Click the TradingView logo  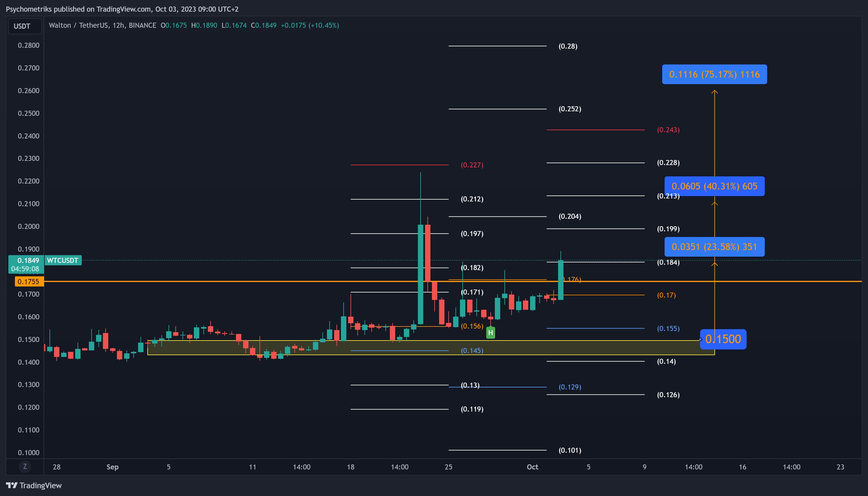(x=34, y=485)
